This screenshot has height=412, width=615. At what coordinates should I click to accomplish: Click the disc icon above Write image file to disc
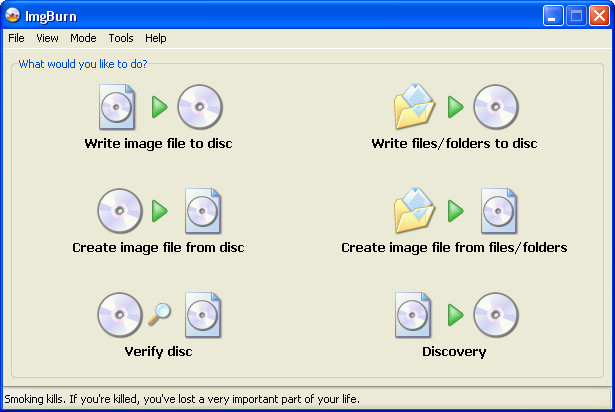[200, 107]
